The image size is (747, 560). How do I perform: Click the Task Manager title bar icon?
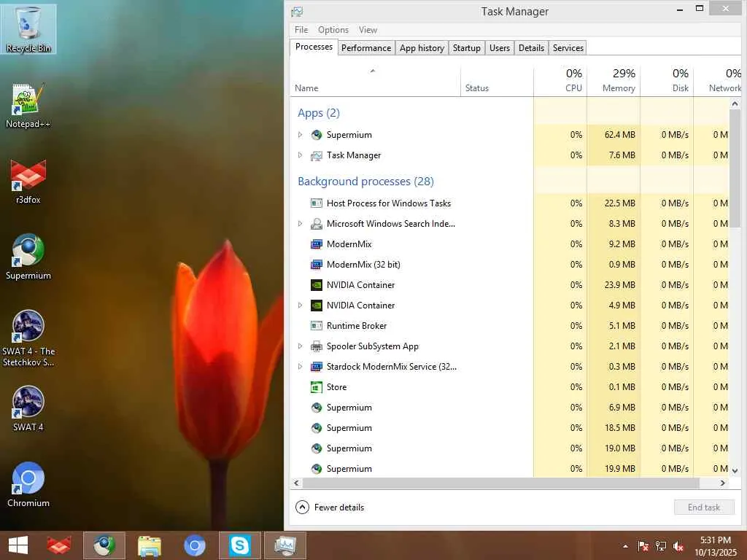298,12
